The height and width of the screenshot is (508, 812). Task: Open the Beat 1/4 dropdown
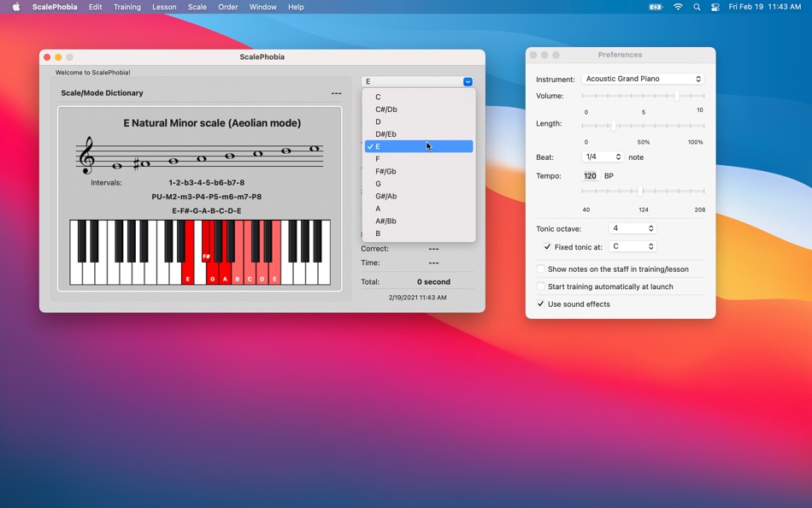(x=603, y=157)
